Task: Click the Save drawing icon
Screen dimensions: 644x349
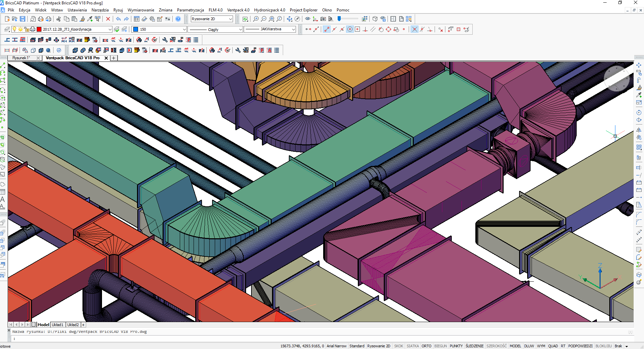Action: click(x=23, y=19)
